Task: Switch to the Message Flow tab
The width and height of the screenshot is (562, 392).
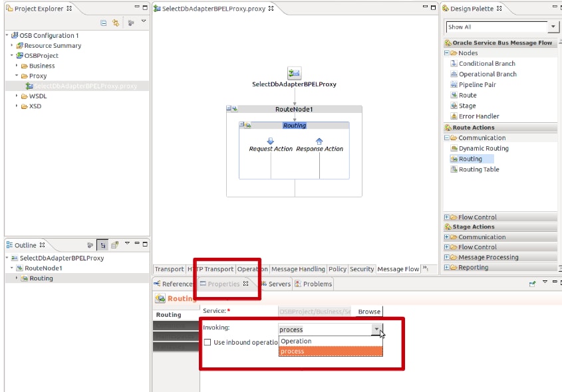Action: [x=398, y=269]
